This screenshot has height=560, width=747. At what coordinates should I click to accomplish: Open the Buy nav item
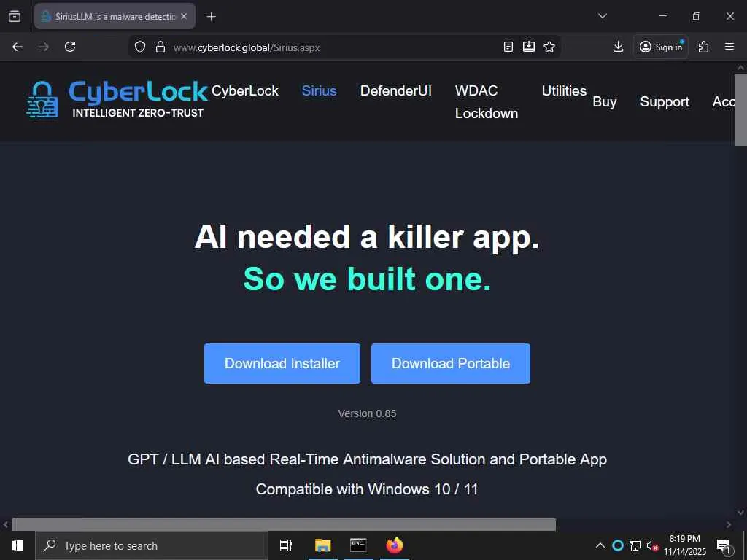[605, 102]
